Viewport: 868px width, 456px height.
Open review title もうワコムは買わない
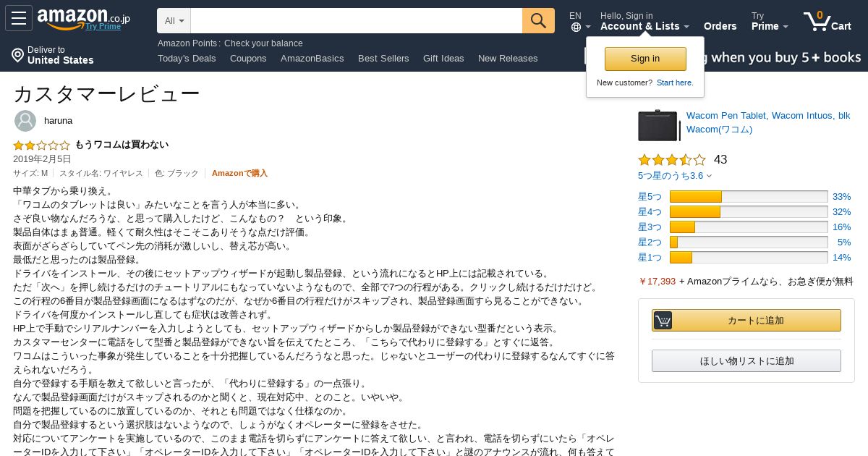click(x=122, y=145)
